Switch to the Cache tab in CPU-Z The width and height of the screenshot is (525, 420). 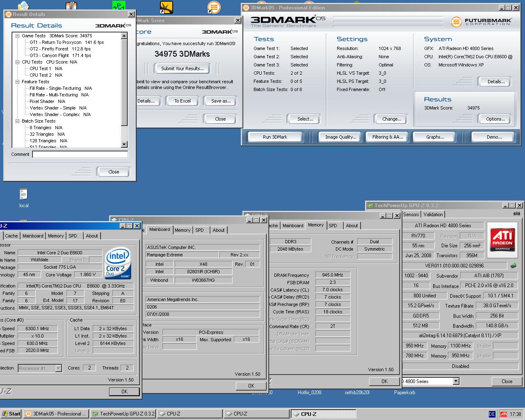11,236
